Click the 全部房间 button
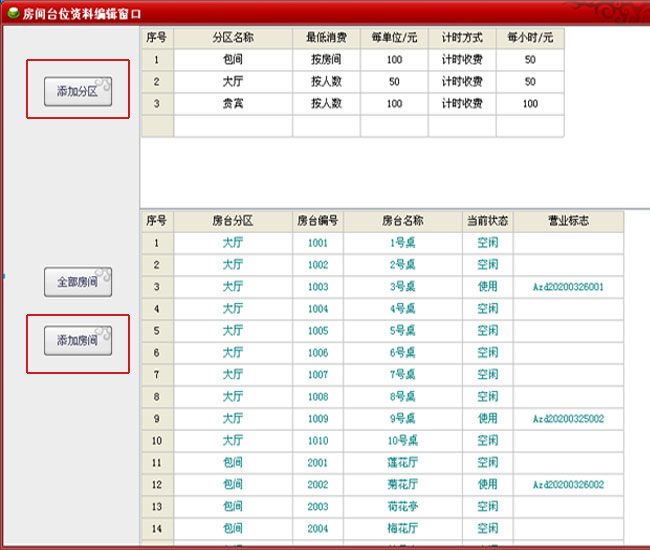 point(78,282)
